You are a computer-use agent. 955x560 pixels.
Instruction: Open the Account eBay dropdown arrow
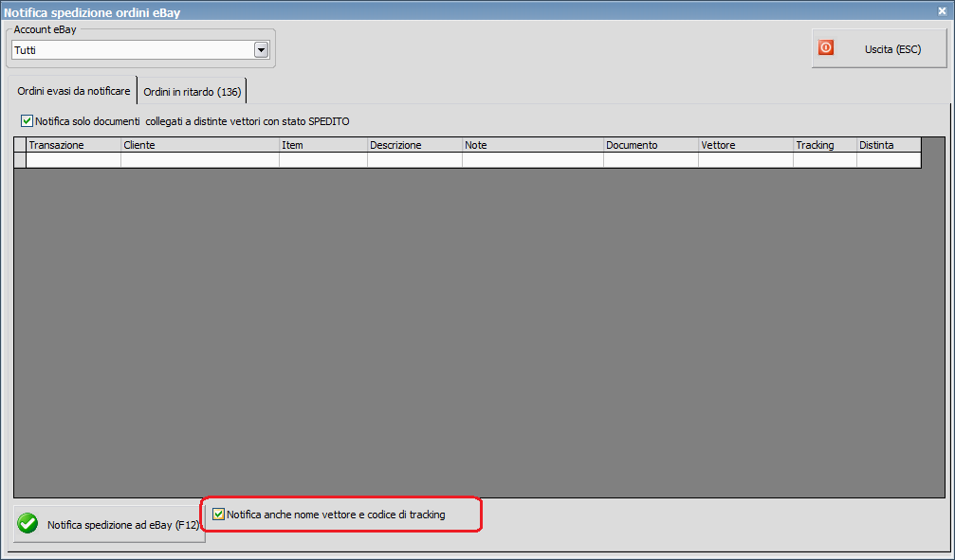[x=262, y=50]
